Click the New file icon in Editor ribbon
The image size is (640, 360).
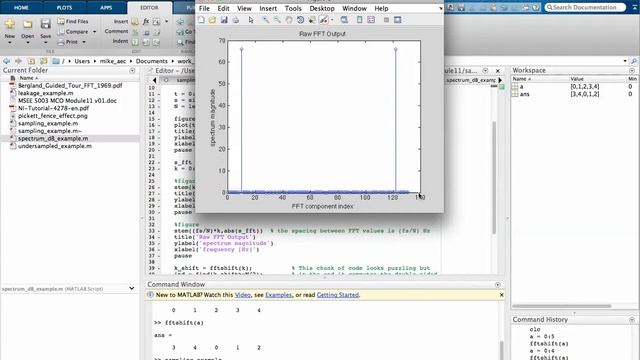click(x=10, y=24)
